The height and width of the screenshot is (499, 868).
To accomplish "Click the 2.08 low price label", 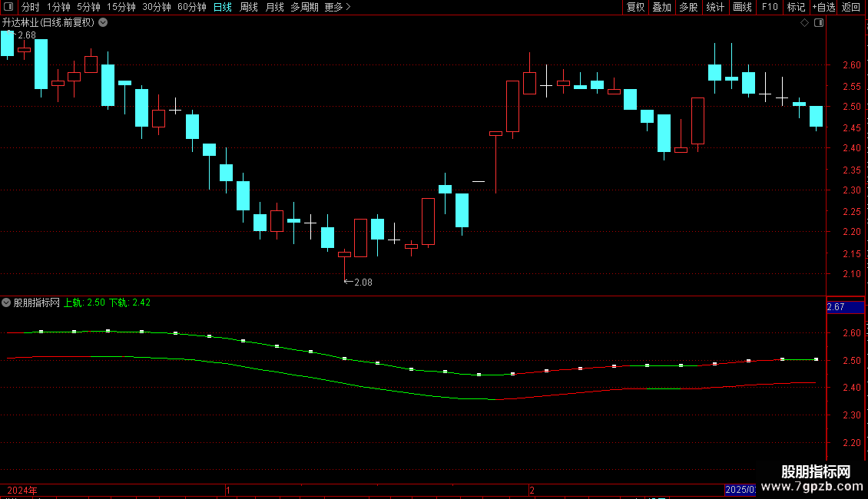I will pos(363,283).
